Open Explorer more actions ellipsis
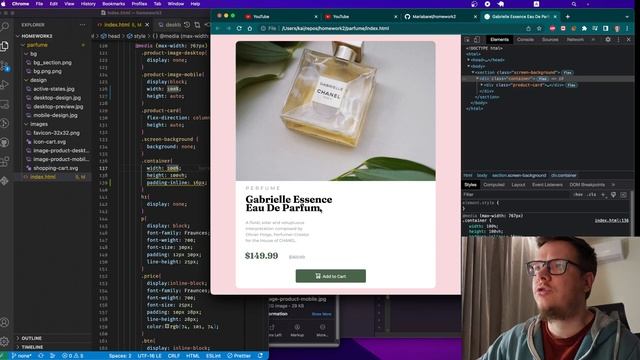640x360 pixels. [x=83, y=25]
